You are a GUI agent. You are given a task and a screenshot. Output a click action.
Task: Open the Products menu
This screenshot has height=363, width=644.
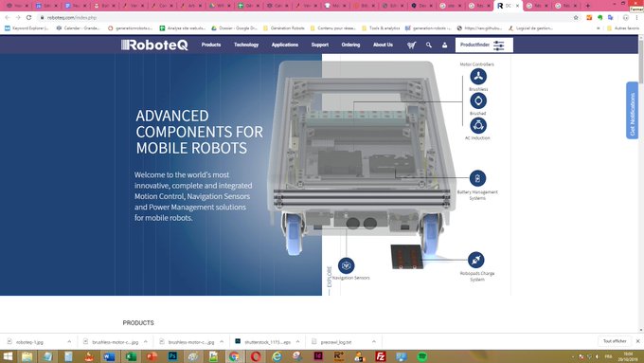click(211, 45)
